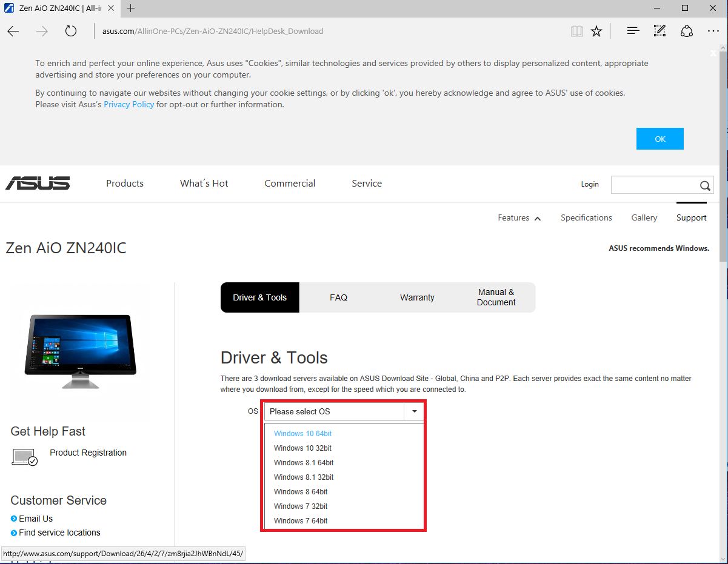Image resolution: width=728 pixels, height=564 pixels.
Task: Click the OS dropdown arrow button
Action: [x=414, y=411]
